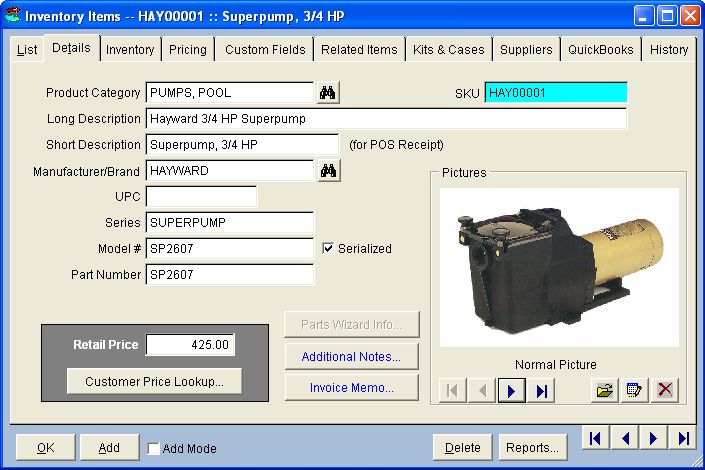This screenshot has width=705, height=470.
Task: Click the Part Number field
Action: coord(230,274)
